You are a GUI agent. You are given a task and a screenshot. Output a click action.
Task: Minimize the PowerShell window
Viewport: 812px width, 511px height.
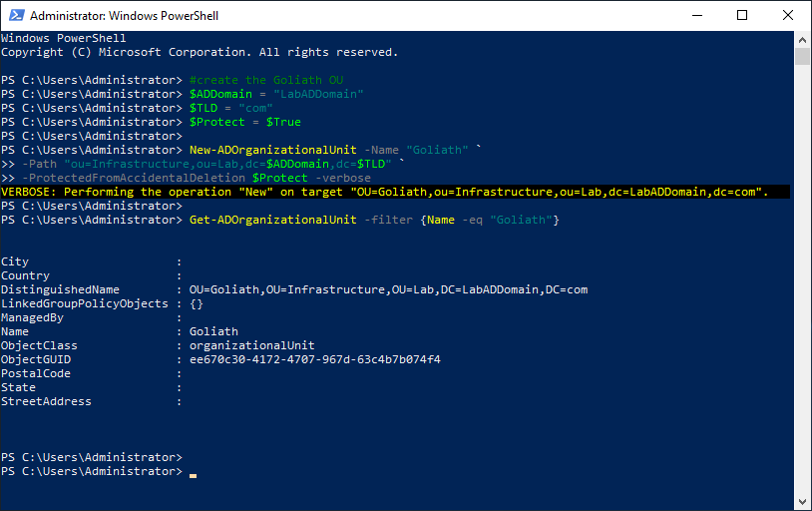click(x=695, y=16)
